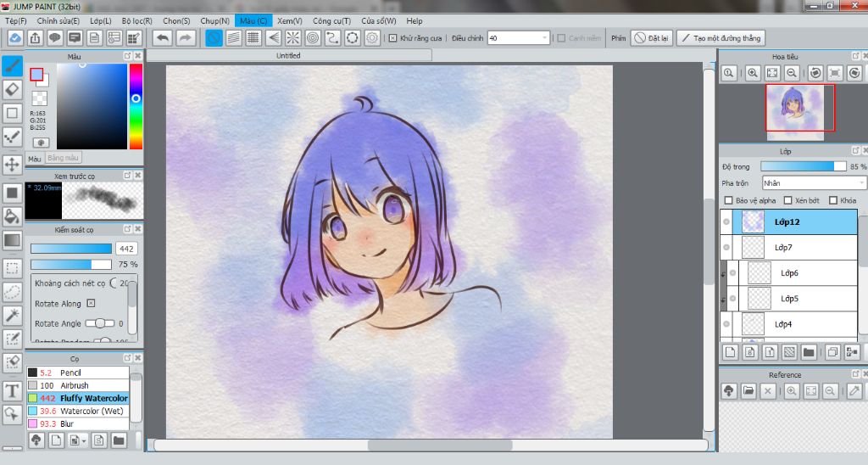Viewport: 868px width, 465px height.
Task: Open the Chỉnh sửa(E) menu
Action: pyautogui.click(x=58, y=20)
